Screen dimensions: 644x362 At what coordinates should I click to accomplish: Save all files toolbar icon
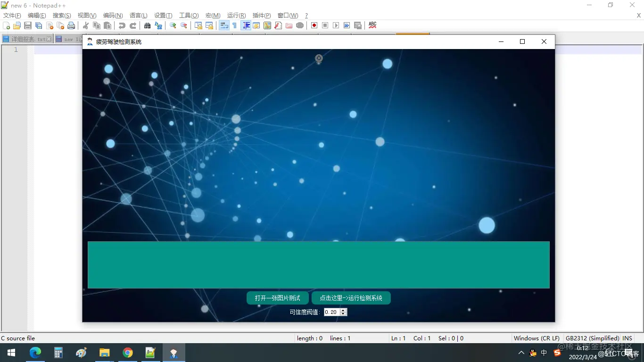click(39, 25)
